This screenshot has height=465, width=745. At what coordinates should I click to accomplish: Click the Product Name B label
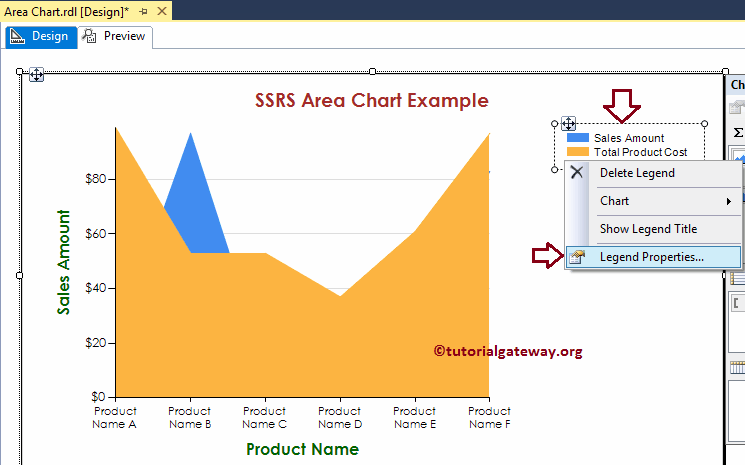pos(190,418)
